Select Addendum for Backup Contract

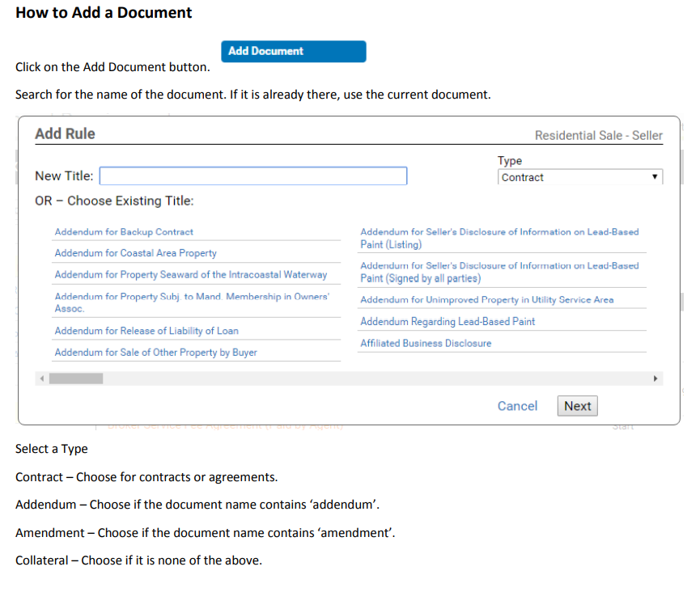(124, 232)
